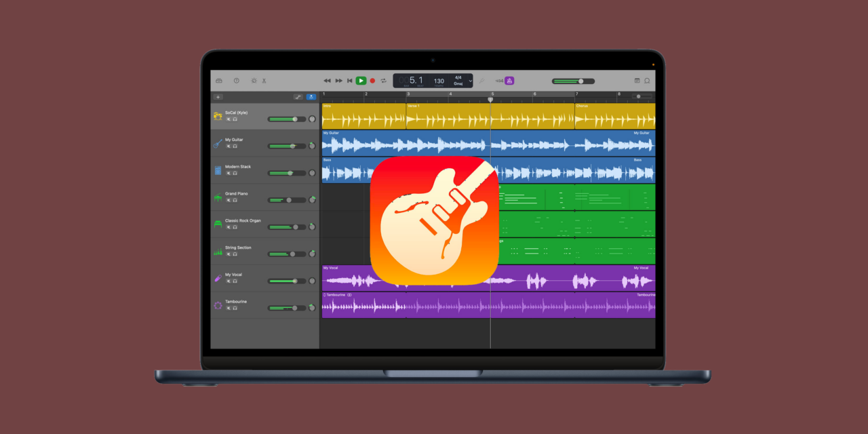Viewport: 868px width, 434px height.
Task: Click the scissors edit icon in toolbar
Action: tap(264, 81)
